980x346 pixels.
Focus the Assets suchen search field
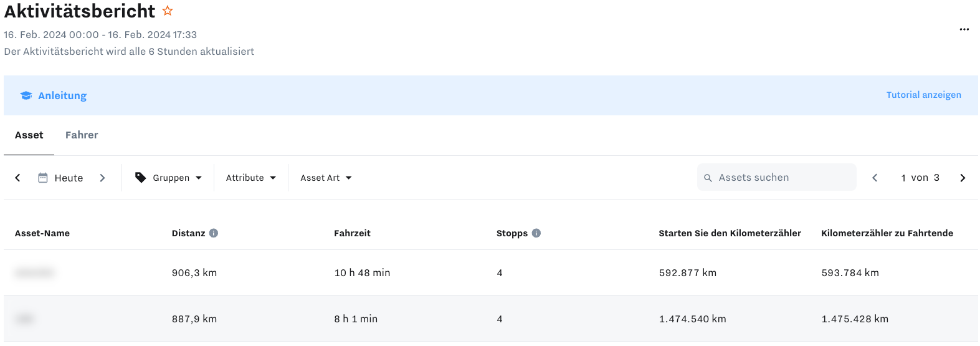pos(776,178)
